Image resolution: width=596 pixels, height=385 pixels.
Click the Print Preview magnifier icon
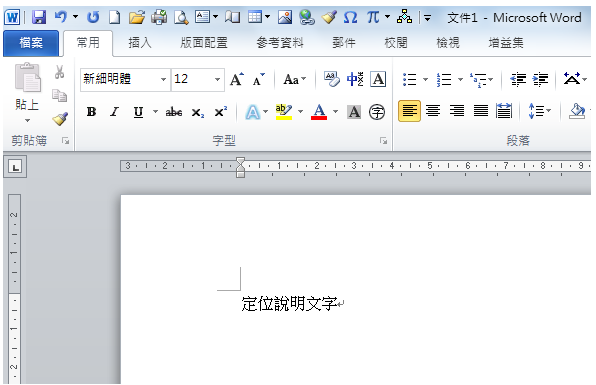pos(181,17)
